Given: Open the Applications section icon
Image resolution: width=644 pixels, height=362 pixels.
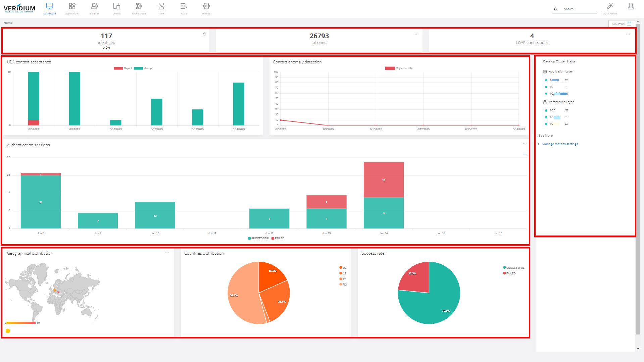Looking at the screenshot, I should (72, 6).
